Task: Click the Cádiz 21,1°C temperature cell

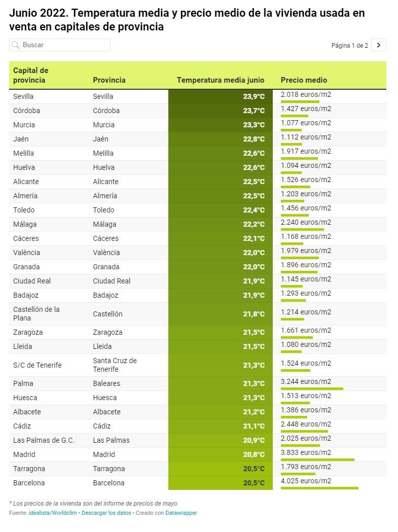Action: tap(221, 426)
